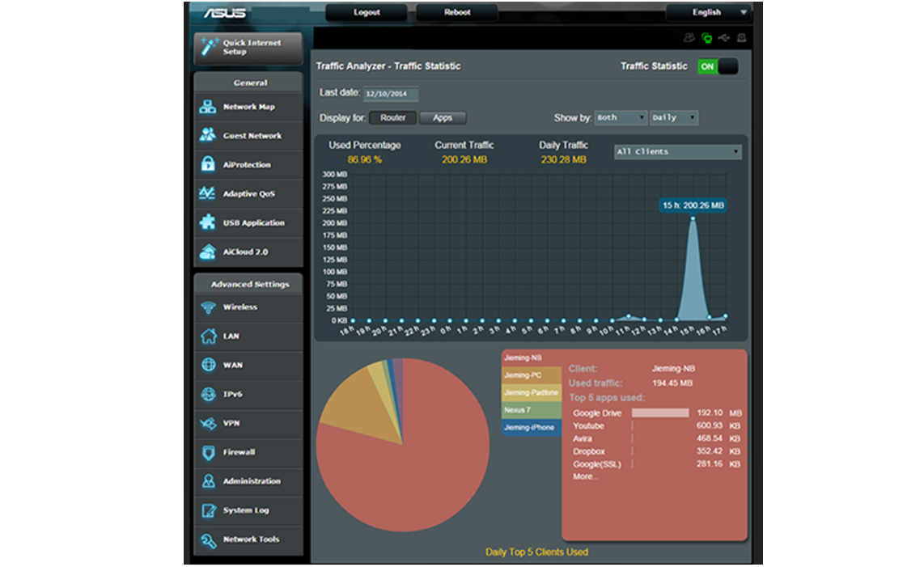Viewport: 924px width, 567px height.
Task: Click the USB Application puzzle icon
Action: click(x=208, y=222)
